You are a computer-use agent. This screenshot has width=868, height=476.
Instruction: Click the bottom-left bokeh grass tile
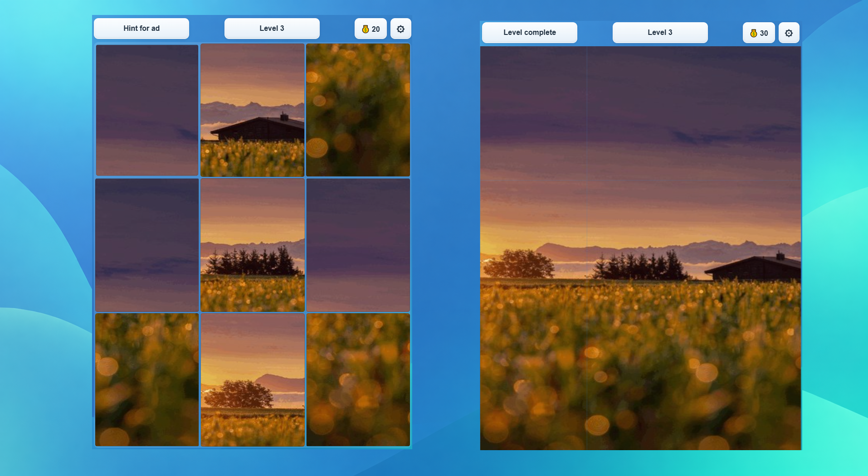click(146, 379)
